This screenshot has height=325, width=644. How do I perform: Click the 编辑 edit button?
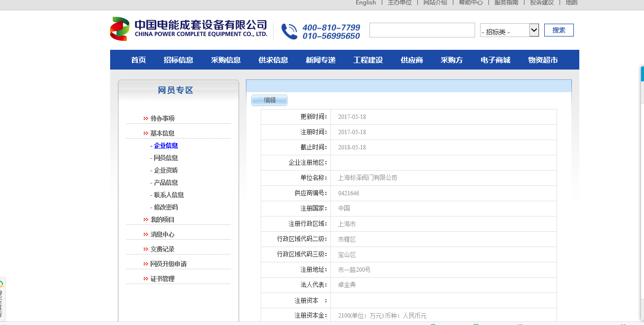point(270,100)
